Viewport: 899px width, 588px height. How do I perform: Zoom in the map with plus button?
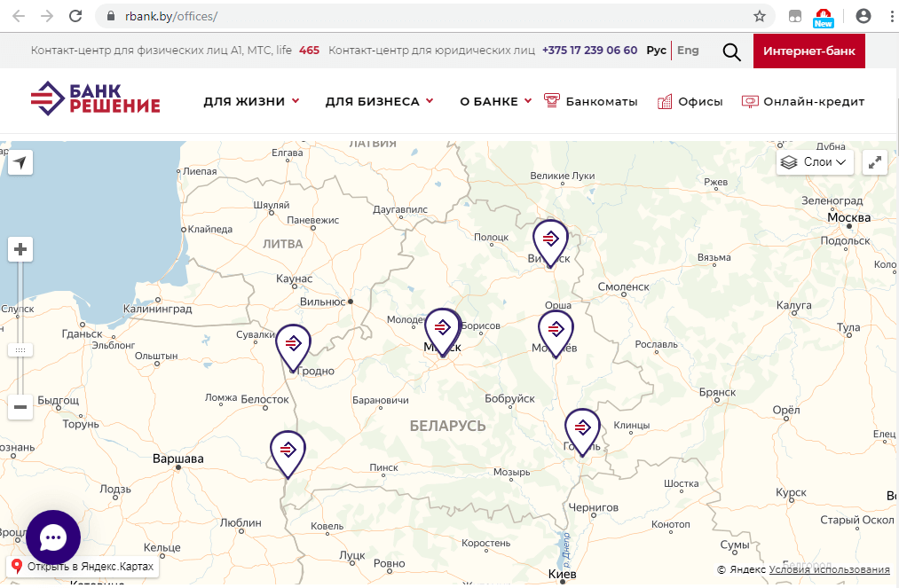point(20,249)
